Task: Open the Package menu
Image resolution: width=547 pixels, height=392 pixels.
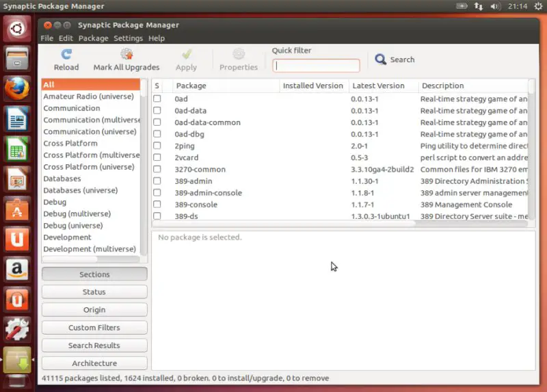Action: [x=93, y=38]
